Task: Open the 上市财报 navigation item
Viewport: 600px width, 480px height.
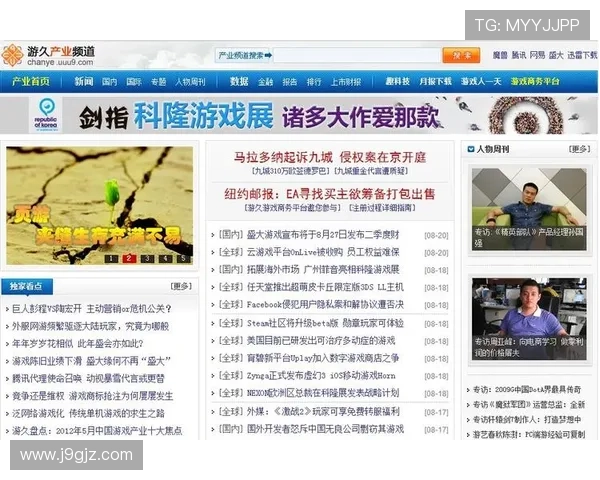Action: click(x=346, y=82)
